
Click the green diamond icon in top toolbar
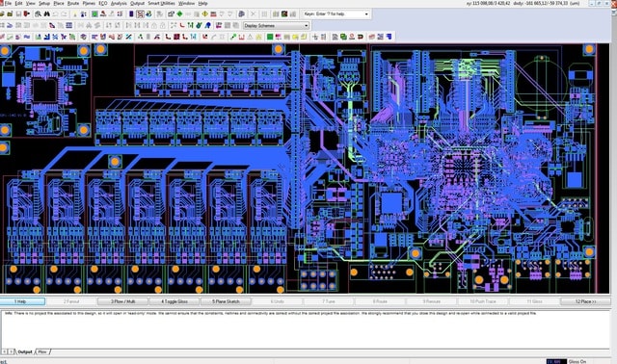pos(179,13)
